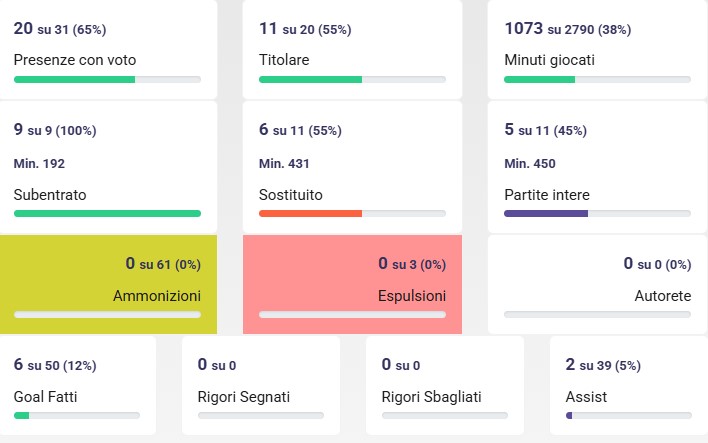Click the "Min. 192" text
This screenshot has width=708, height=443.
click(40, 163)
